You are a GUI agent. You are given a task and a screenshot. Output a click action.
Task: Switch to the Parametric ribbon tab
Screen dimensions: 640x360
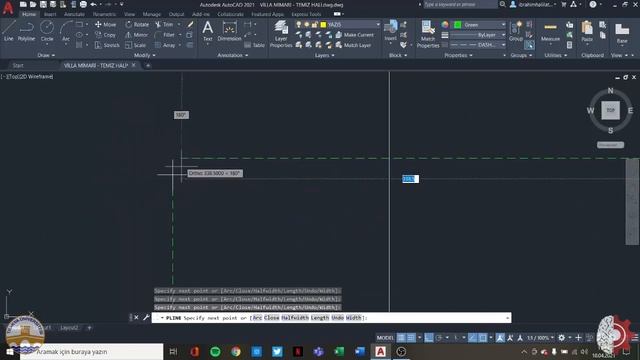[x=104, y=14]
